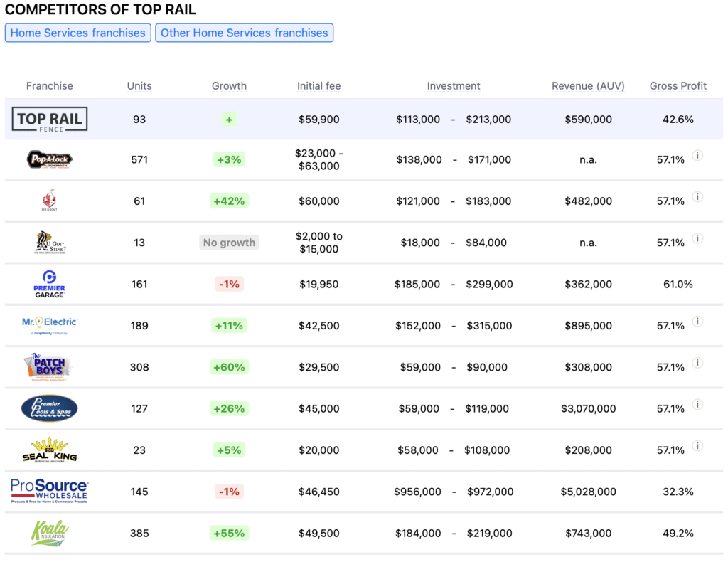Select the $59,900 initial fee value
The height and width of the screenshot is (562, 728).
tap(319, 120)
